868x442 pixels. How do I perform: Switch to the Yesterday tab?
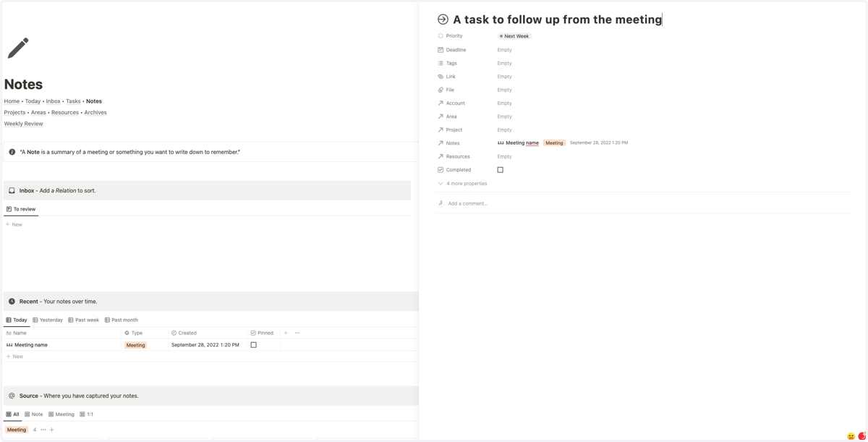[48, 320]
